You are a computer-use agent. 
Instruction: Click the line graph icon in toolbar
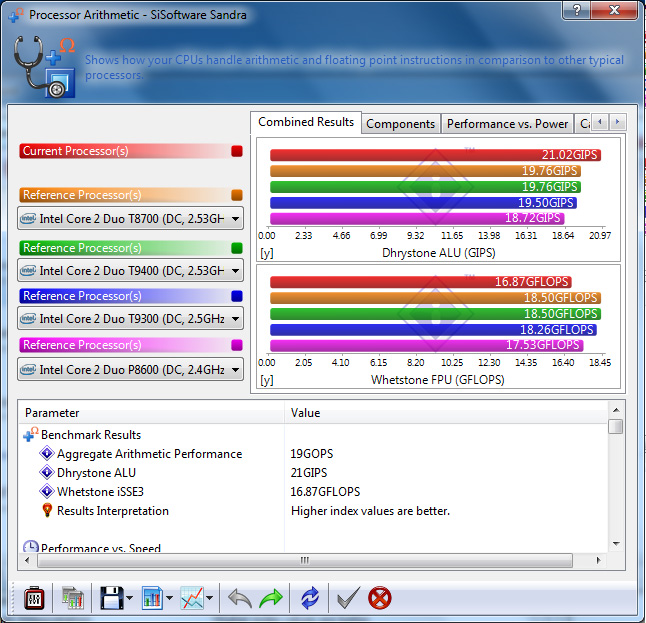[192, 598]
